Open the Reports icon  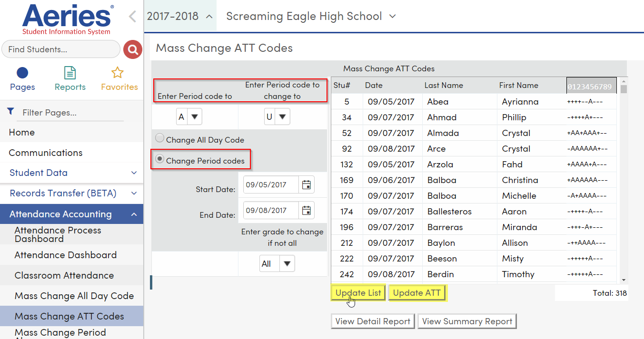click(x=69, y=72)
